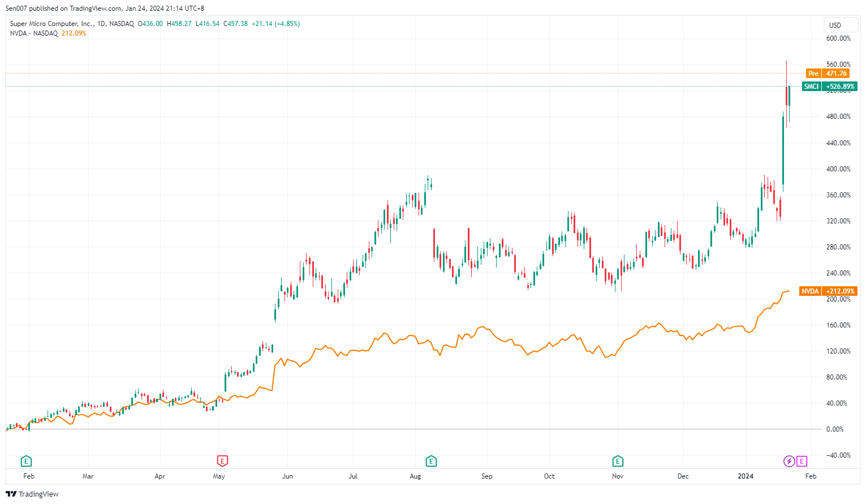Click the low value L416.54
This screenshot has width=866, height=504.
coord(208,24)
